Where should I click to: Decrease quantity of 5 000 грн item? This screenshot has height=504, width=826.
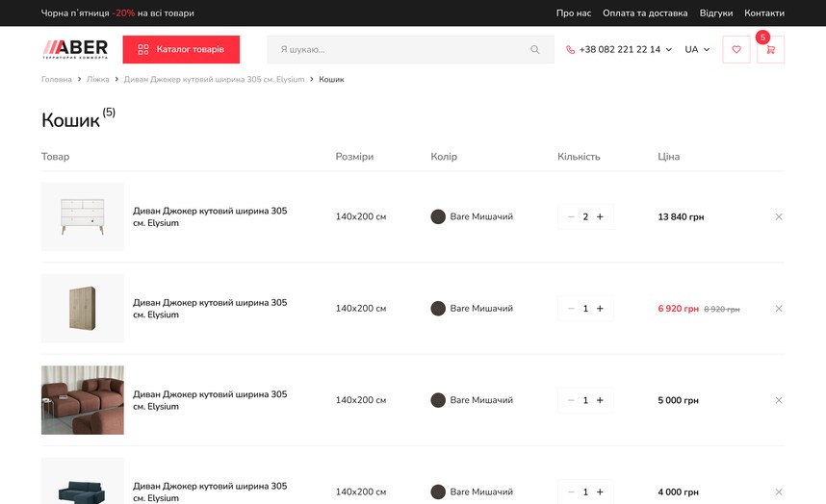[571, 400]
